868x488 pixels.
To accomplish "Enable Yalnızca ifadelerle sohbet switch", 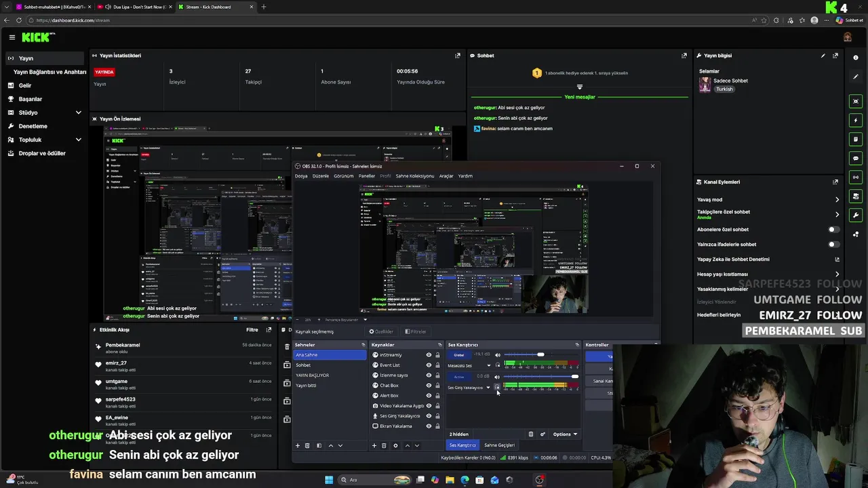I will [833, 244].
